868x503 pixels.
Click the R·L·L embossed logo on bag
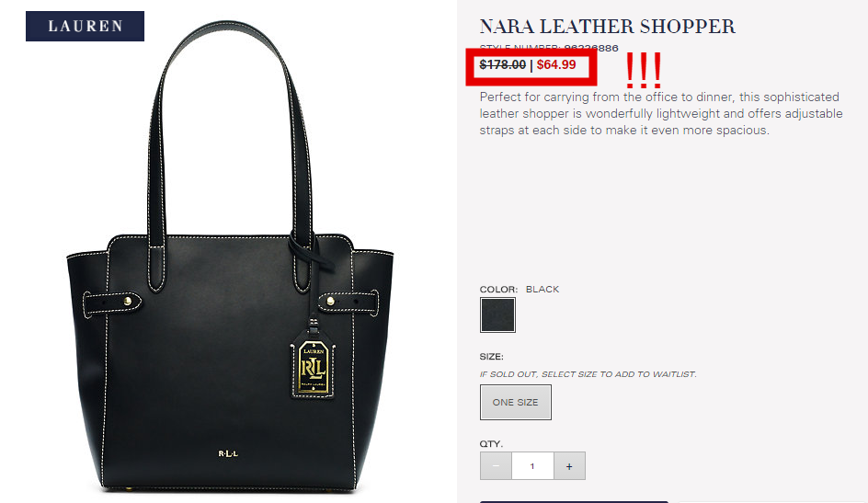tap(228, 453)
